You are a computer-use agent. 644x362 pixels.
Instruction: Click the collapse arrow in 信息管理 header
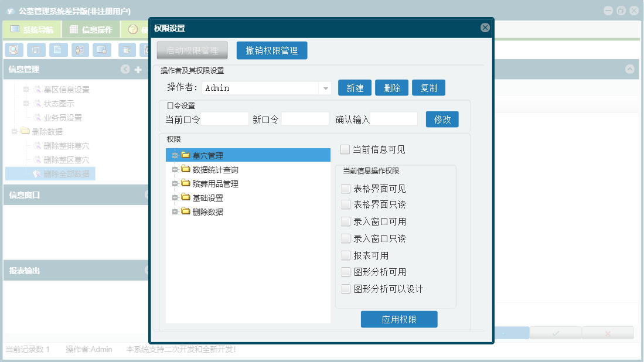125,69
